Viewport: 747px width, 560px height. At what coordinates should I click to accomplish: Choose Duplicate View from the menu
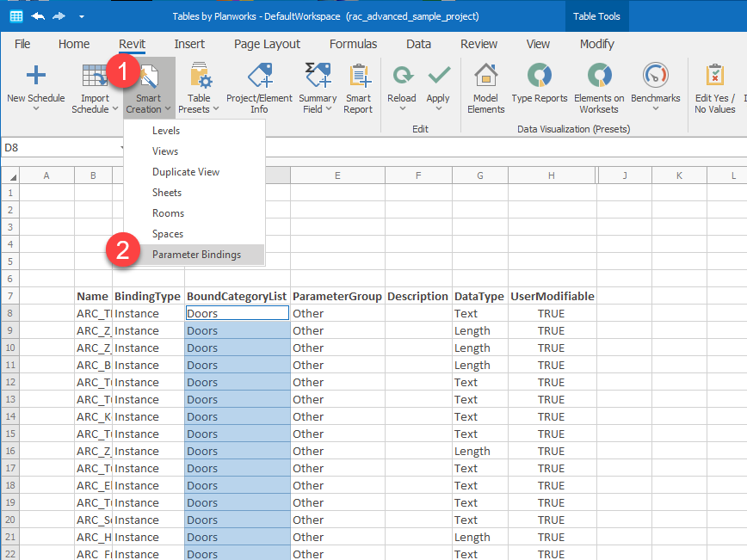click(194, 172)
